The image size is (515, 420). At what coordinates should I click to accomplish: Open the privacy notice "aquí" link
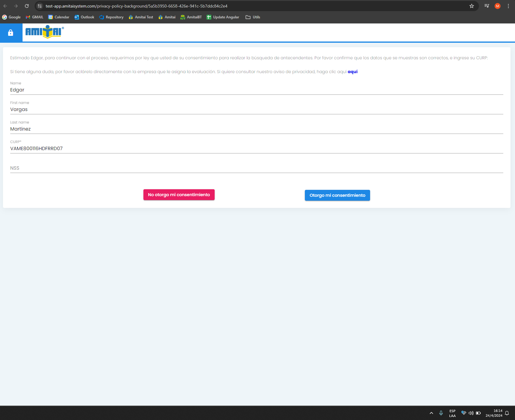(x=352, y=72)
